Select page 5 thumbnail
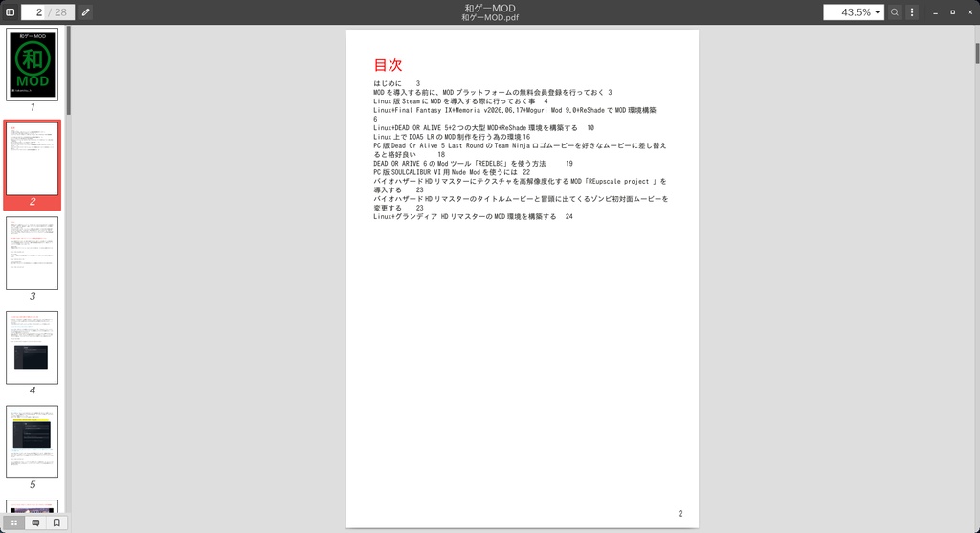 pyautogui.click(x=32, y=442)
